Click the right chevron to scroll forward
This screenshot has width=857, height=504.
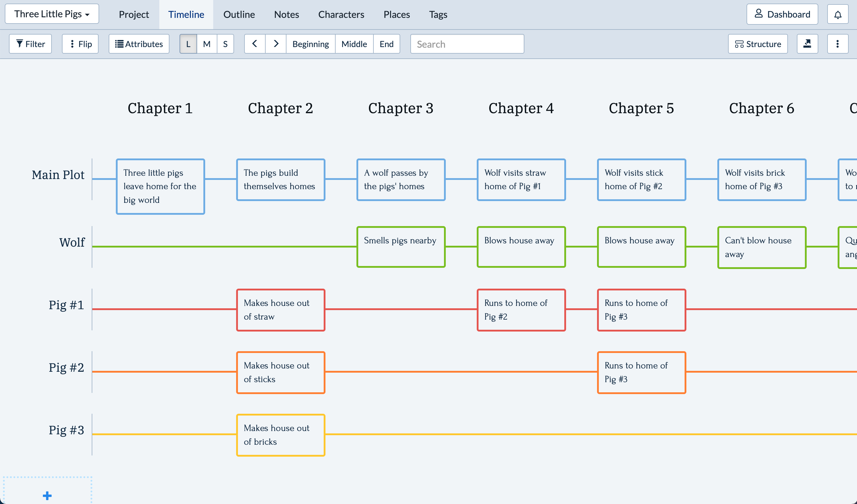[x=276, y=43]
